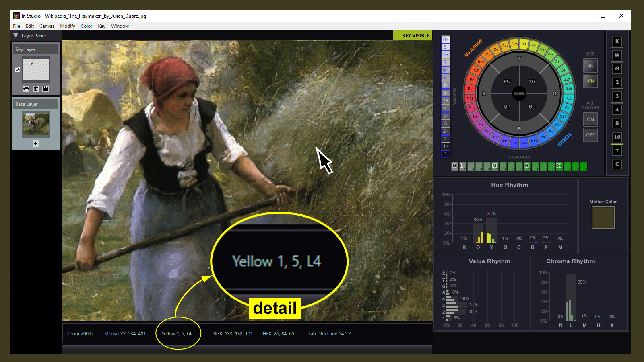644x362 pixels.
Task: Select the YG quadrant of the hue wheel
Action: click(532, 81)
